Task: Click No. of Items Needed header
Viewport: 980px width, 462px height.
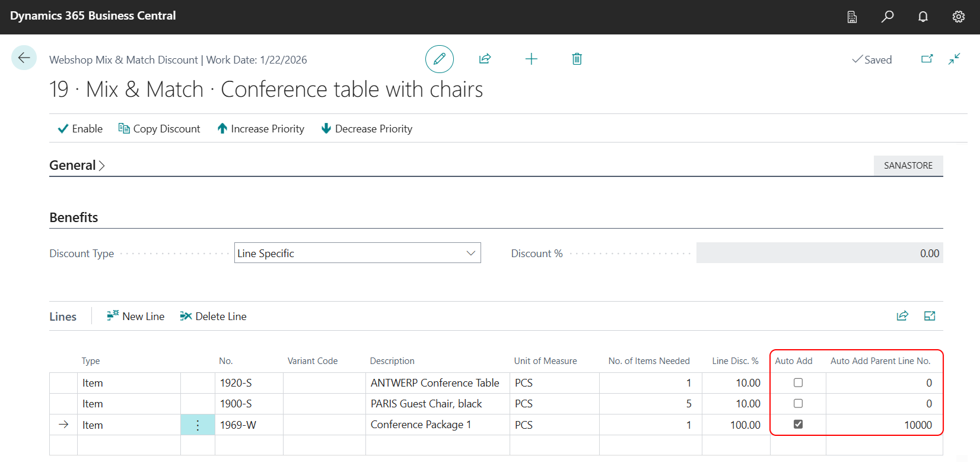Action: click(649, 361)
